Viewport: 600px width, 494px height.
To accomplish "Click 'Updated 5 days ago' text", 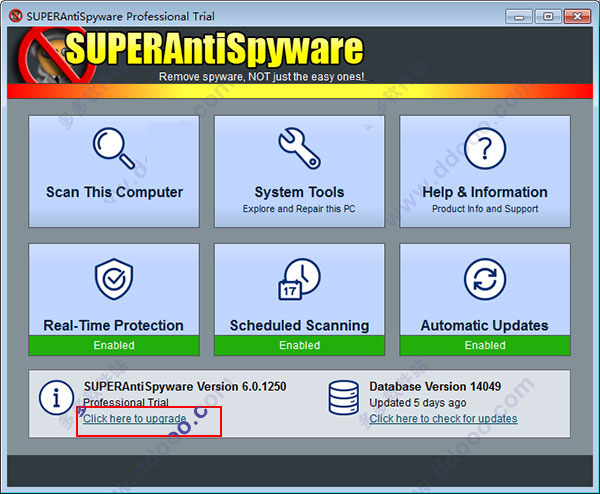I will [x=418, y=403].
